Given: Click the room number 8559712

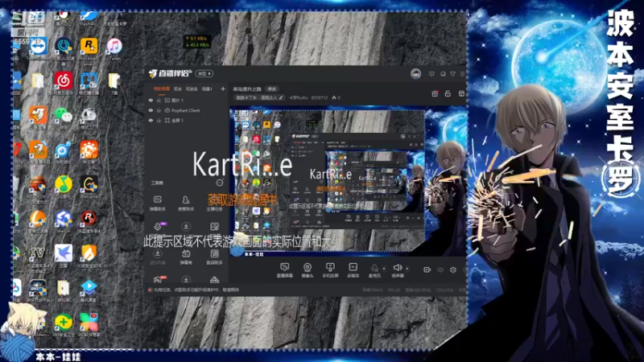Looking at the screenshot, I should click(320, 97).
